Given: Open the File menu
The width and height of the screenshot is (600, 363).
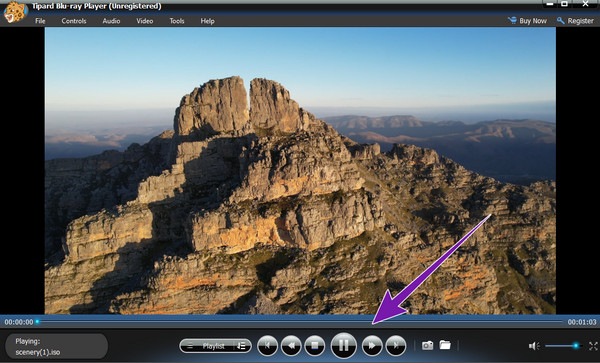Looking at the screenshot, I should point(40,21).
